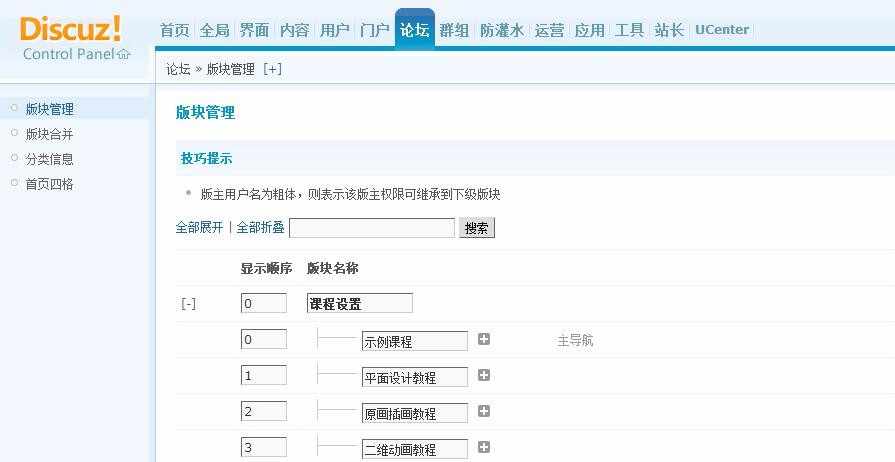Click the [+] next to 版块管理 breadcrumb

click(x=272, y=70)
